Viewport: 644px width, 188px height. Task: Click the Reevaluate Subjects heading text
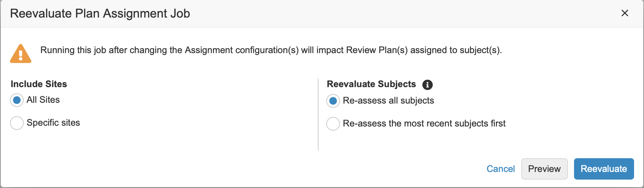pyautogui.click(x=371, y=84)
